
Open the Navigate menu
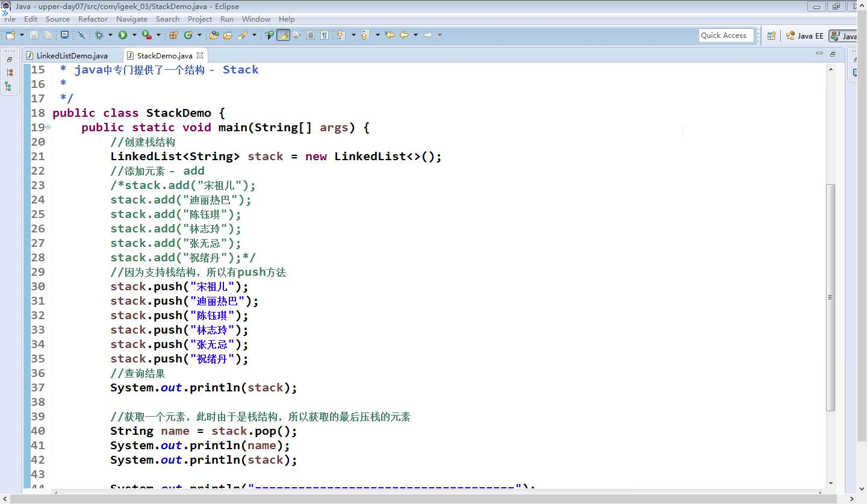[x=132, y=19]
